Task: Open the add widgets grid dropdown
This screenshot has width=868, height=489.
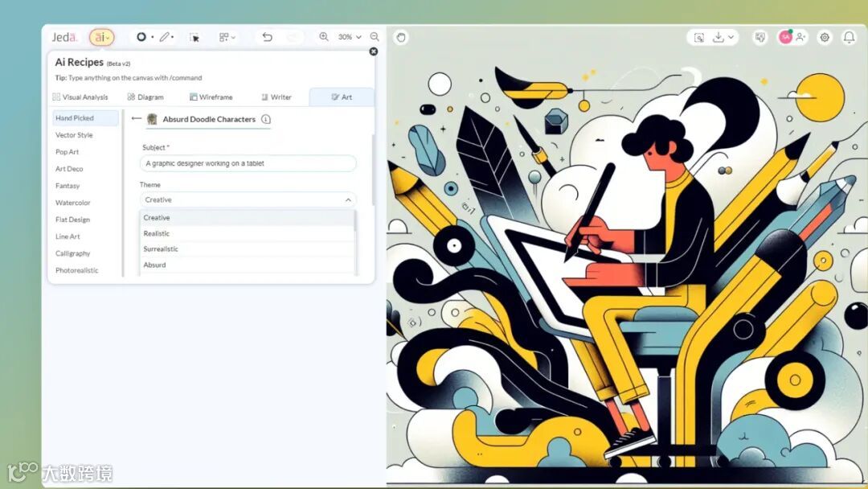Action: point(227,37)
